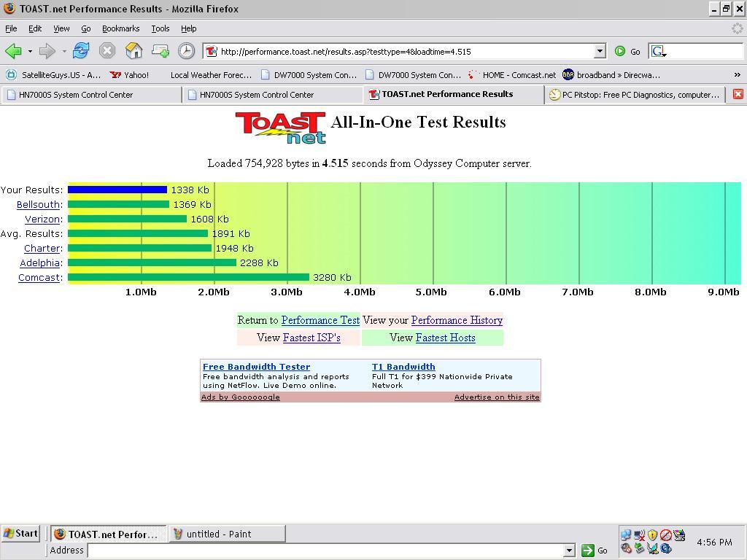
Task: Open the Edit menu
Action: point(35,28)
